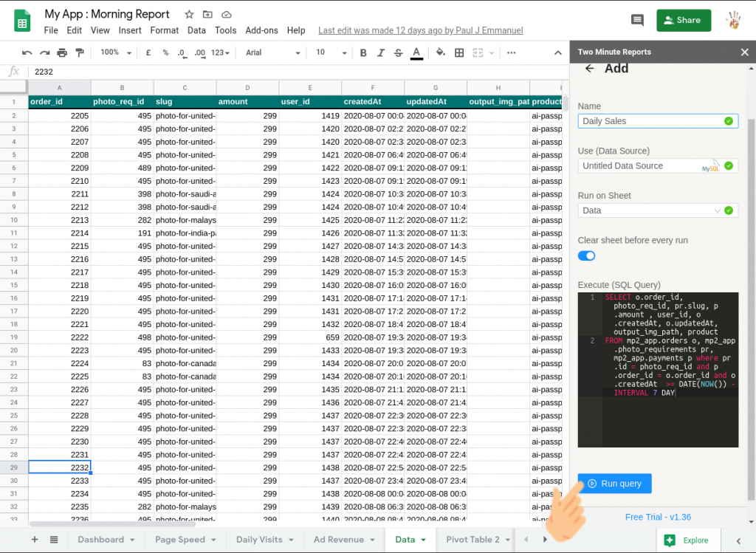Click the Untitled Data Source field

pyautogui.click(x=658, y=166)
